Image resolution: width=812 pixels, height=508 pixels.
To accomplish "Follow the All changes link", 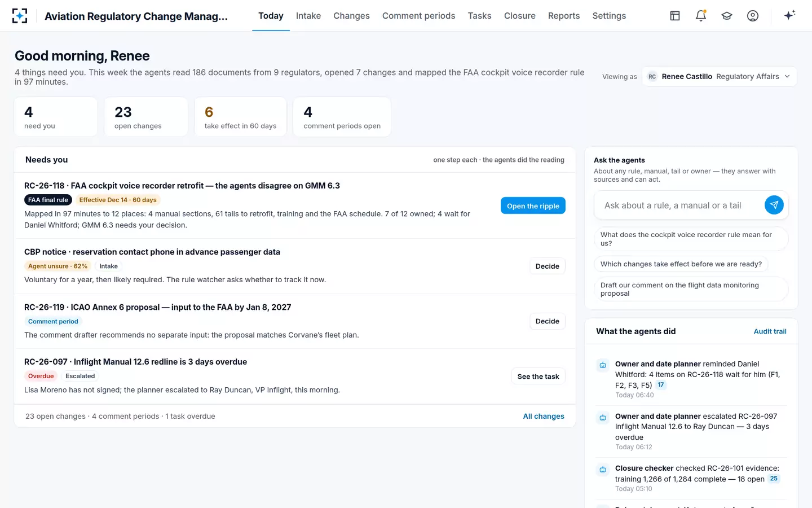I will point(544,416).
